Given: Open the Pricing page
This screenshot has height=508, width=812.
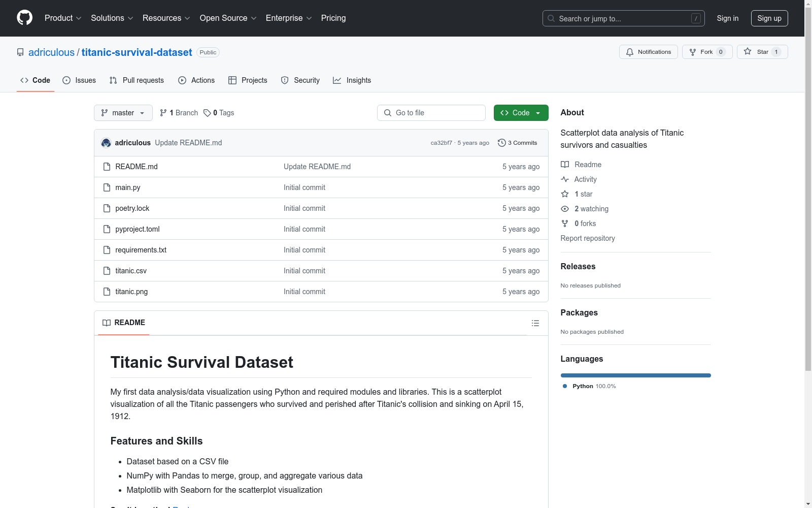Looking at the screenshot, I should click(x=333, y=18).
